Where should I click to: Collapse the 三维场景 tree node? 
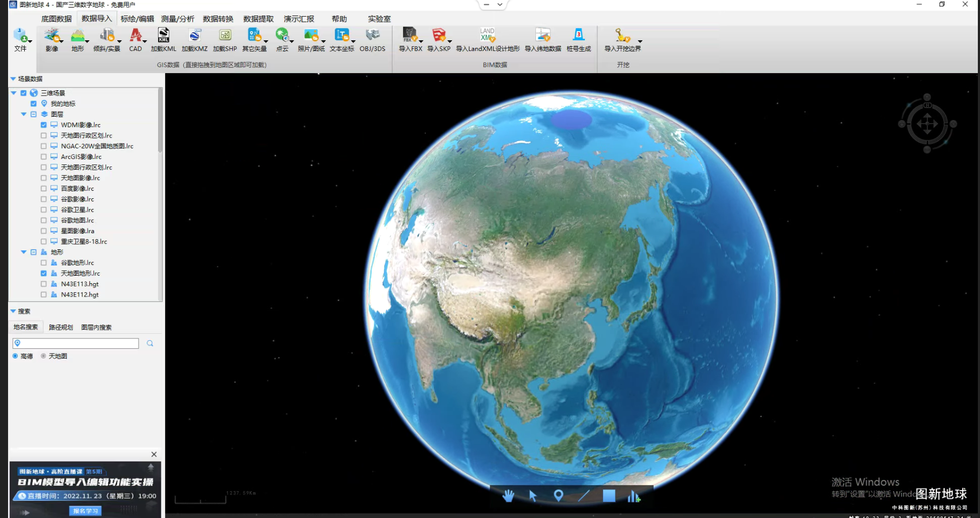point(13,93)
